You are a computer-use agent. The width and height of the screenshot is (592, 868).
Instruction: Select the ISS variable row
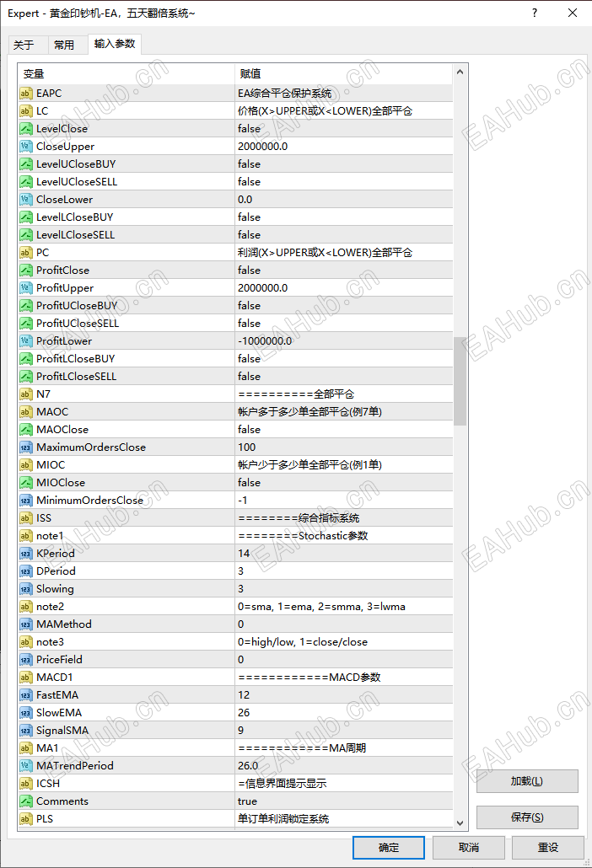pyautogui.click(x=235, y=518)
